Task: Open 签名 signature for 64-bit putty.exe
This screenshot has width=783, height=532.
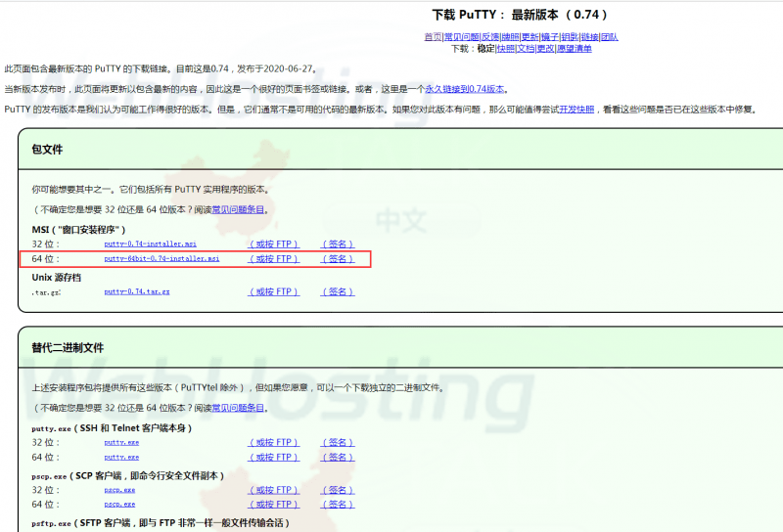Action: pos(338,457)
